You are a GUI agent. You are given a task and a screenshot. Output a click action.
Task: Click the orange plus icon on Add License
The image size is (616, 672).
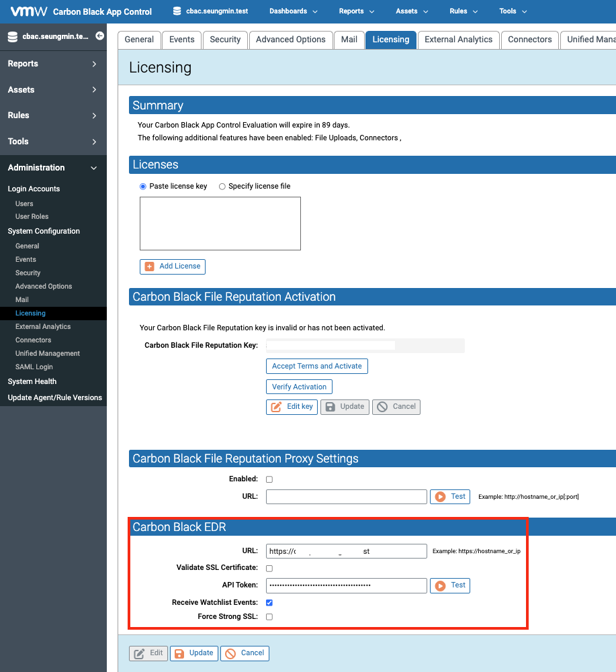[150, 267]
